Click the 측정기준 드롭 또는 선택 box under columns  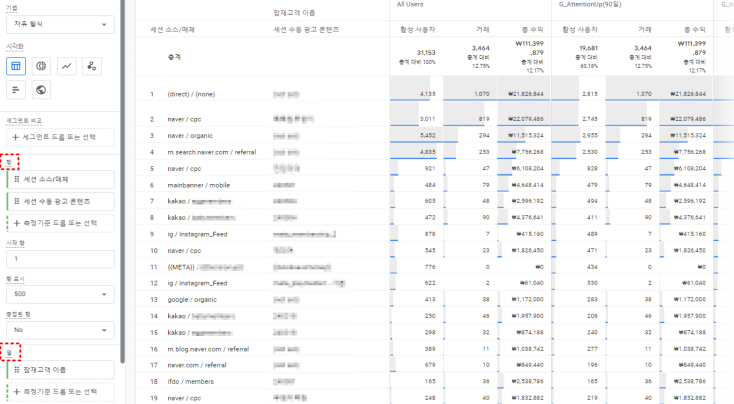tap(60, 392)
